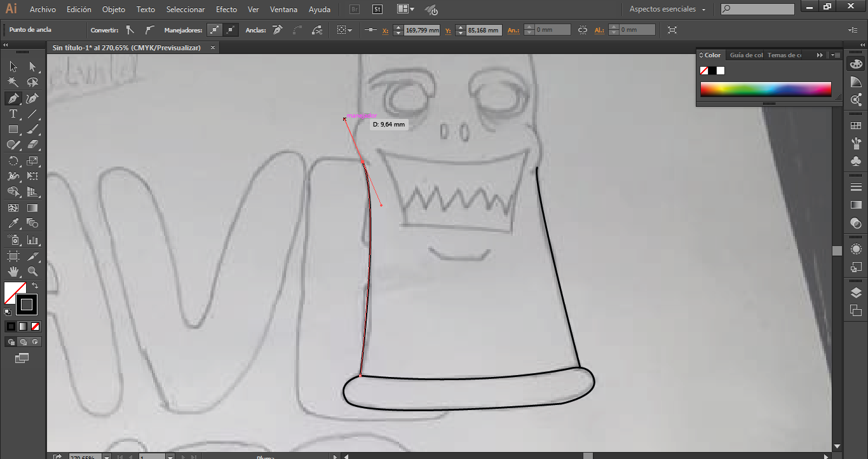Select the Direct Selection tool (white arrow)

point(32,67)
